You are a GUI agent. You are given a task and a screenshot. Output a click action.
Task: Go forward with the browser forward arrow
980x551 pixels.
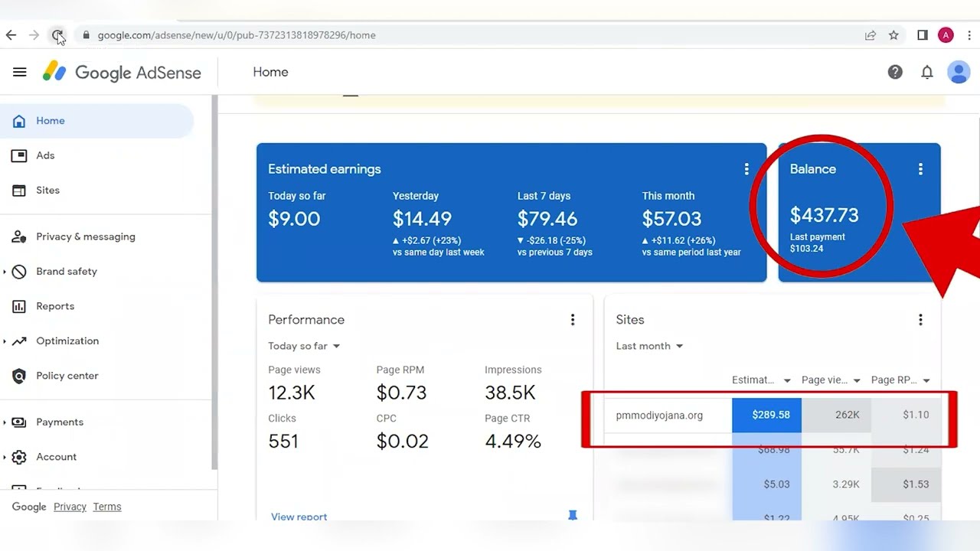(x=34, y=35)
